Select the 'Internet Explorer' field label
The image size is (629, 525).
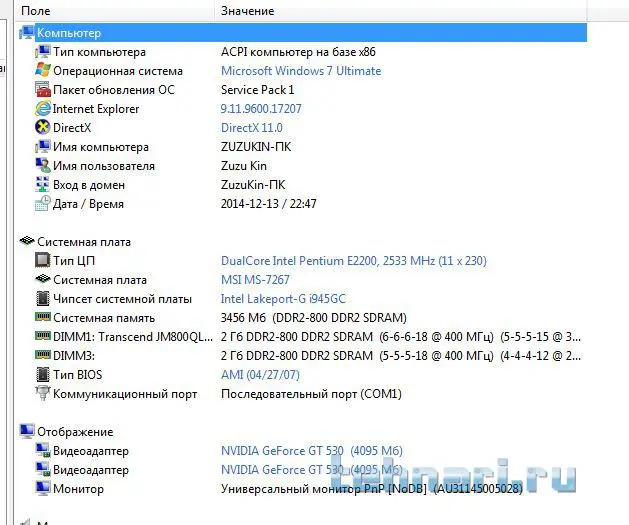pos(96,109)
